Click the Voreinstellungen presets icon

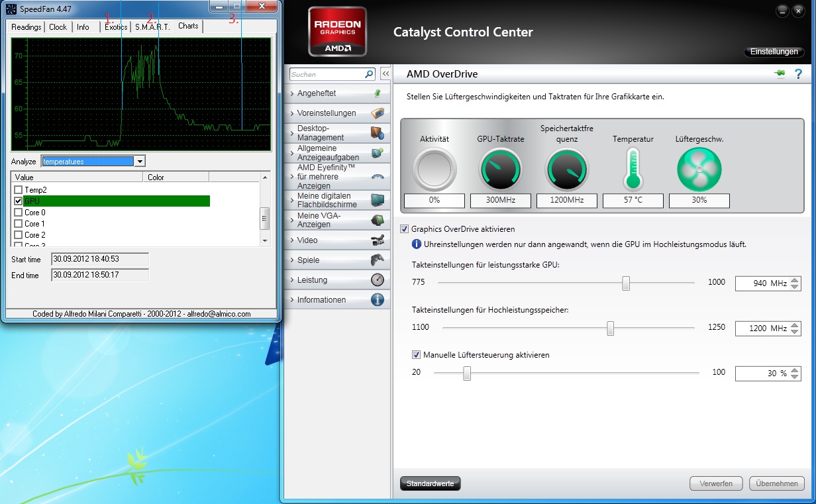377,113
